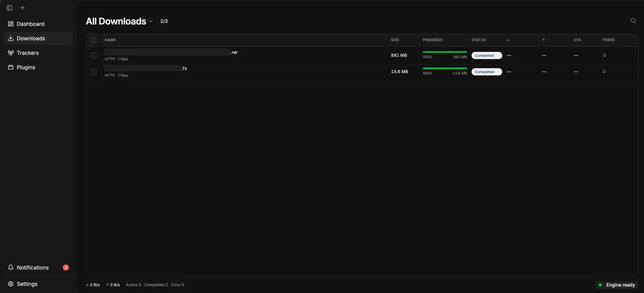This screenshot has width=644, height=293.
Task: Open the Dashboard menu item
Action: [38, 24]
